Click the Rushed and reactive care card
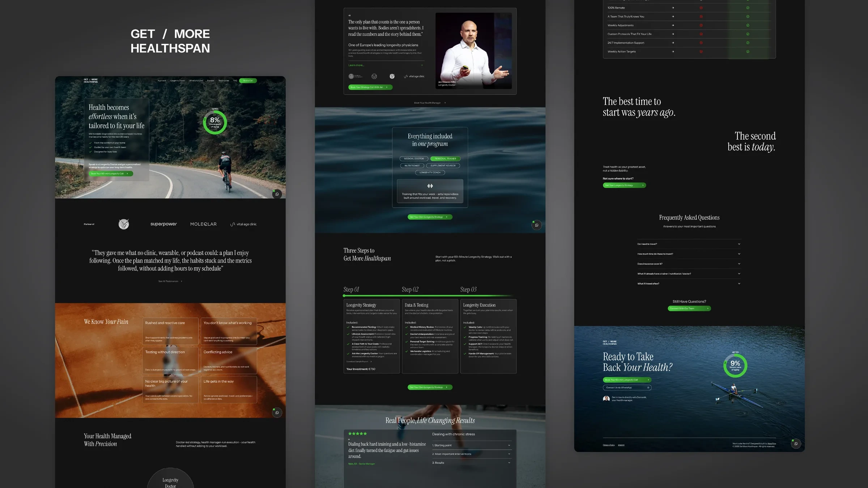868x488 pixels. (170, 331)
